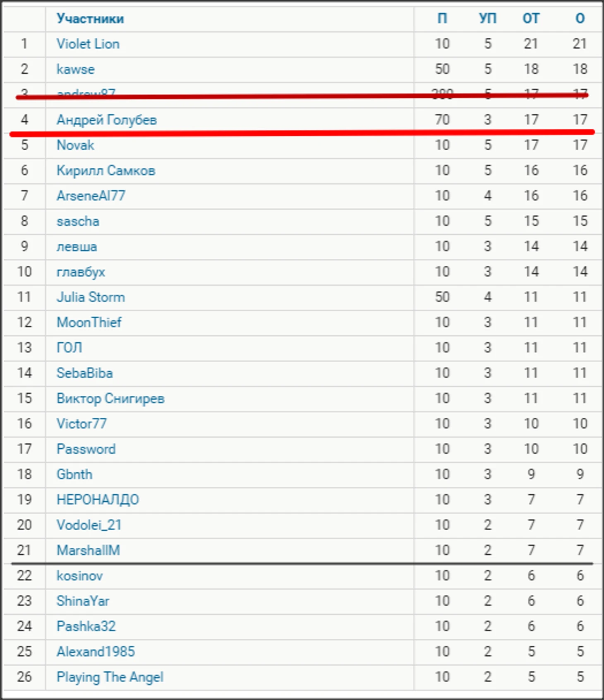The image size is (604, 700).
Task: Open kawse participant link
Action: click(x=76, y=69)
